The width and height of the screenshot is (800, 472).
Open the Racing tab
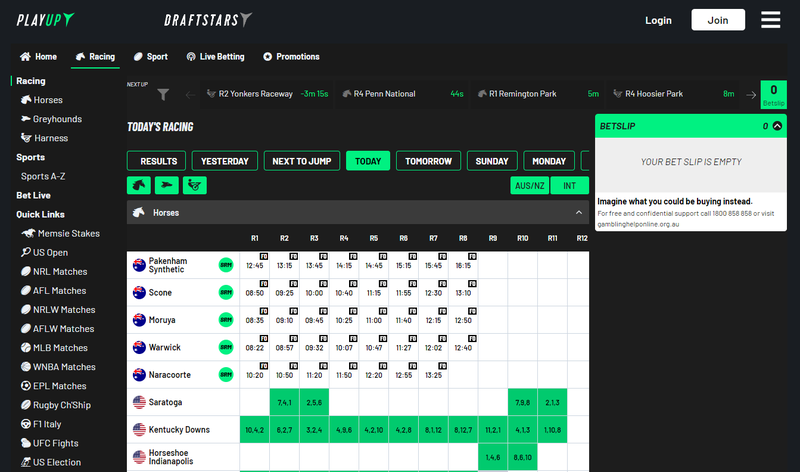[95, 57]
